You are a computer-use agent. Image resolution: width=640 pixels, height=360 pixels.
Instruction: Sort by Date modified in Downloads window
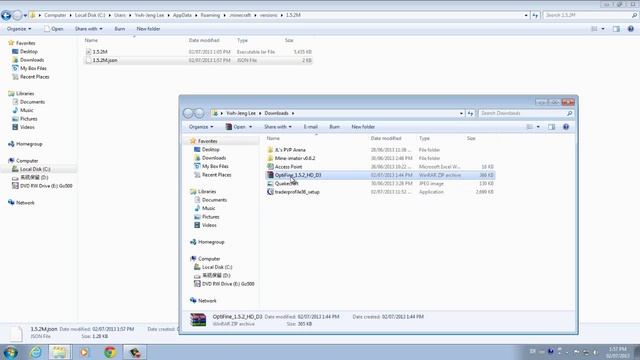(x=386, y=138)
